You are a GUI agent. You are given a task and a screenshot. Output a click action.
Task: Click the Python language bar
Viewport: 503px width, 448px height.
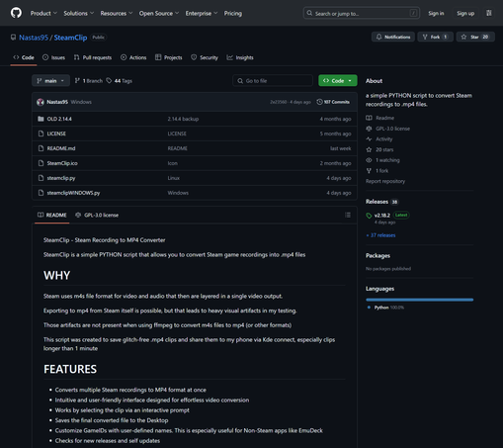coord(419,300)
